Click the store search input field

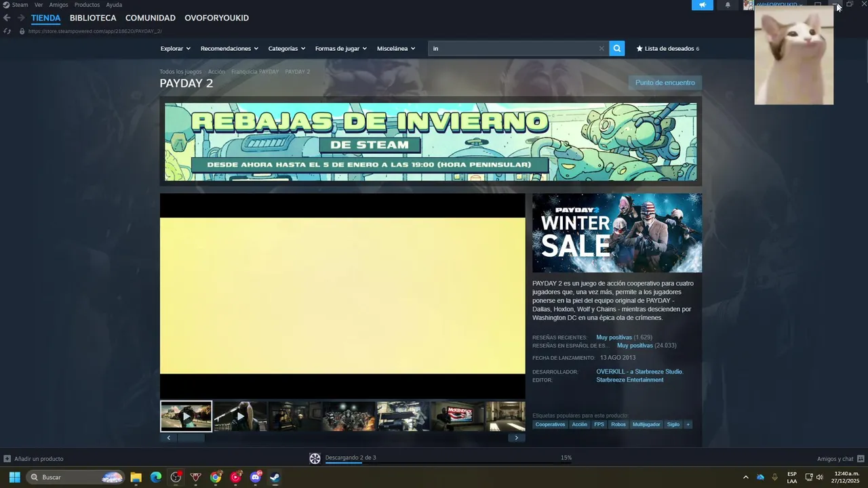pos(513,48)
